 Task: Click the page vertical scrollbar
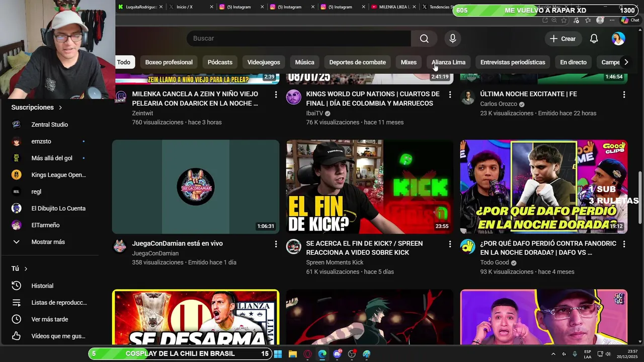pos(640,198)
